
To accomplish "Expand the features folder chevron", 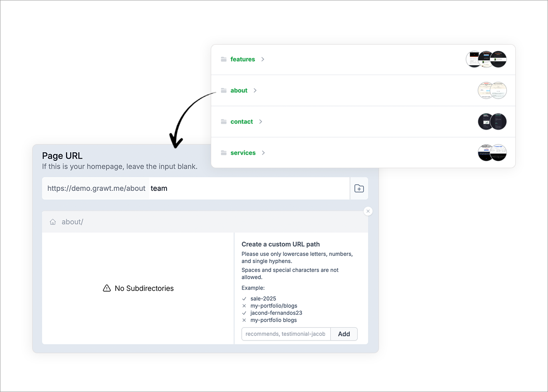I will [263, 59].
